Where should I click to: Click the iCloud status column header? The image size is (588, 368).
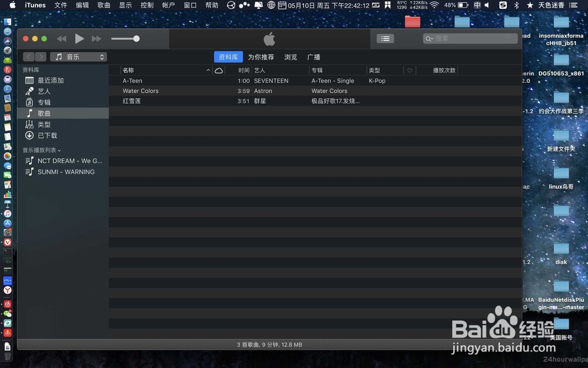(x=219, y=70)
